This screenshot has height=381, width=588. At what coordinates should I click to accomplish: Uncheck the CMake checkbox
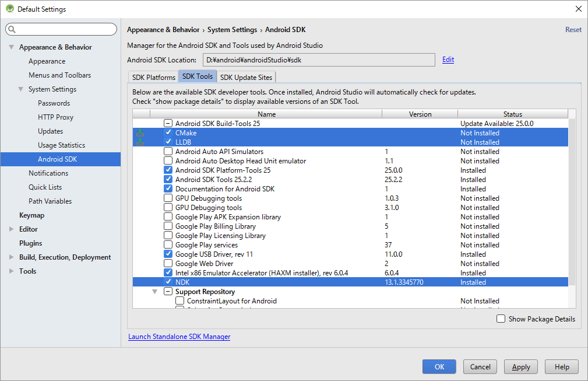168,132
